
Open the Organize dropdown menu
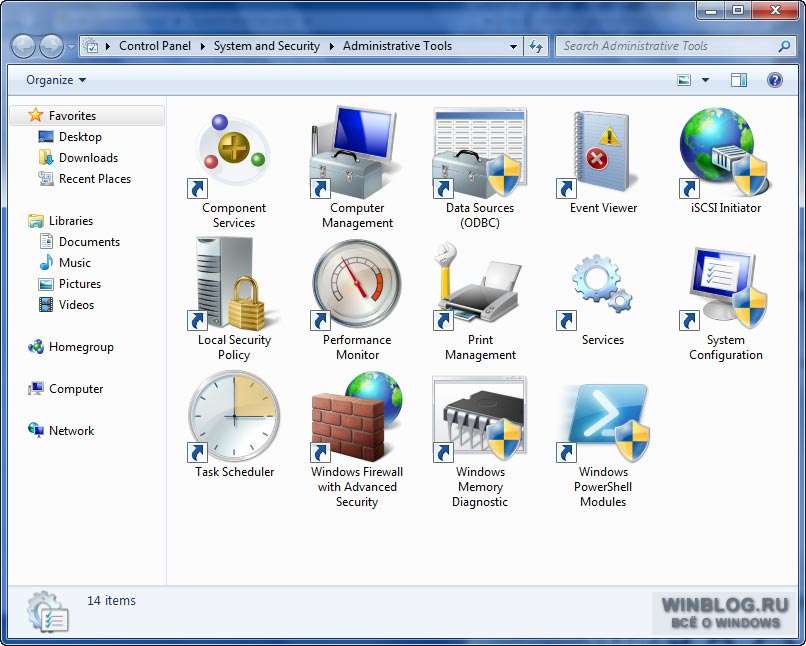click(x=56, y=80)
